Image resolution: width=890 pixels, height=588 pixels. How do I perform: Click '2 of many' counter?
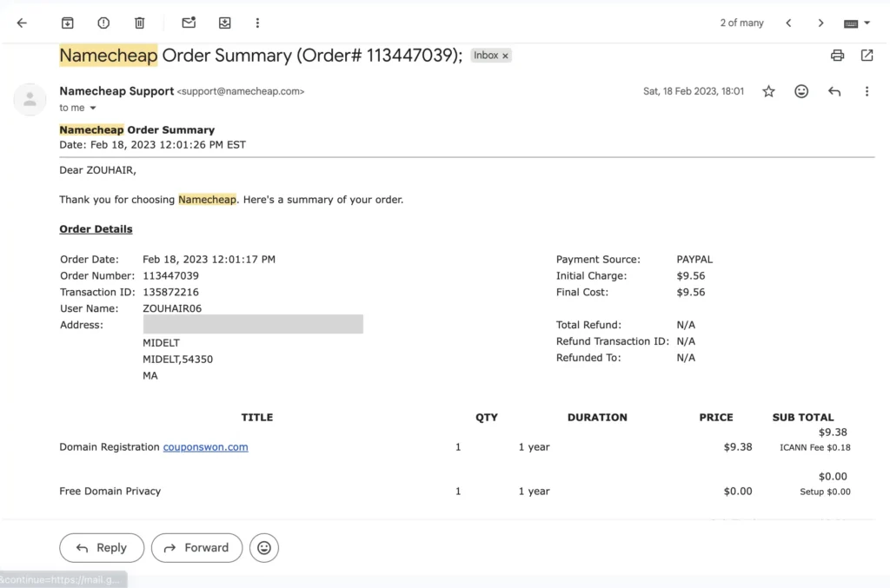coord(742,23)
